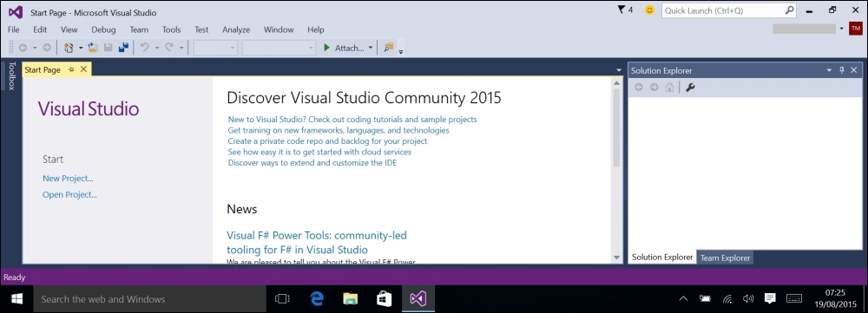868x313 pixels.
Task: Open 'Create a private code repo' link
Action: click(x=328, y=141)
